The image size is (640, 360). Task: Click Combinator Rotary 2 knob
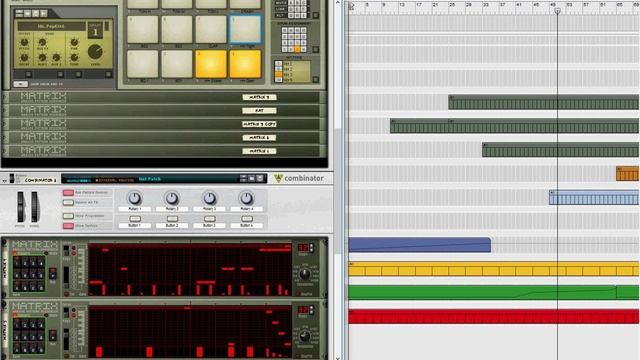(172, 198)
